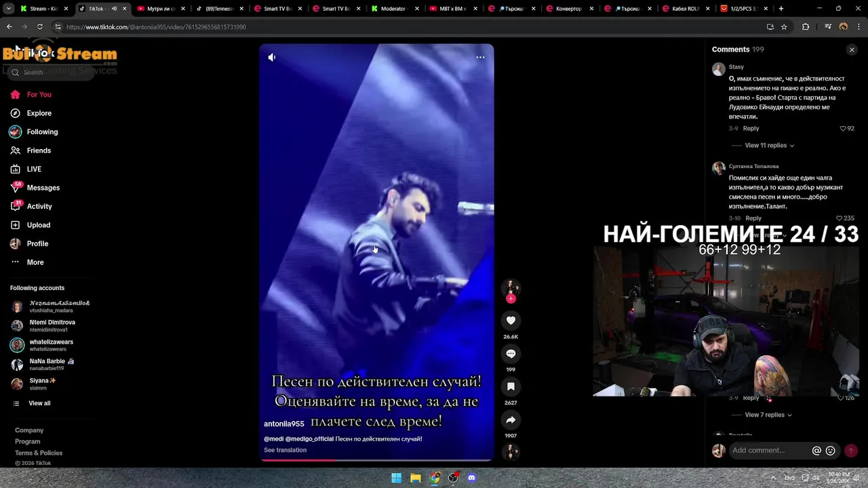Bookmark this page with the star icon
The height and width of the screenshot is (488, 868).
784,27
